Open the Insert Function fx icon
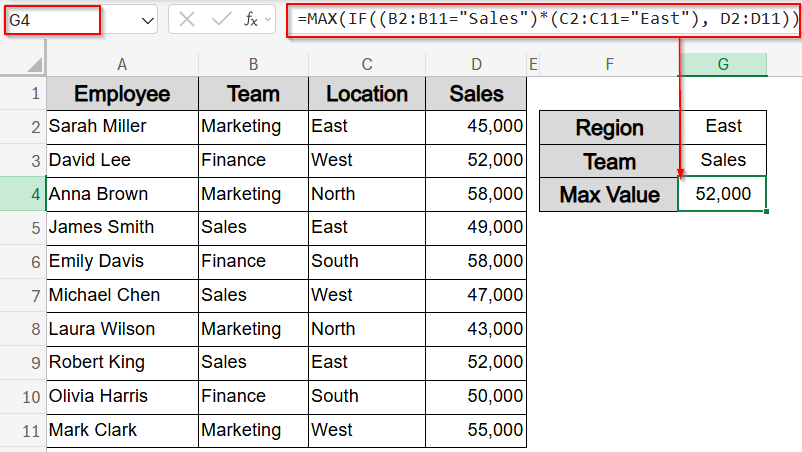 [x=251, y=20]
